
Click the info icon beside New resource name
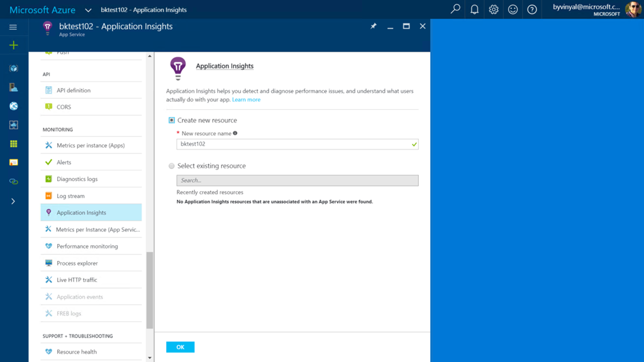235,133
